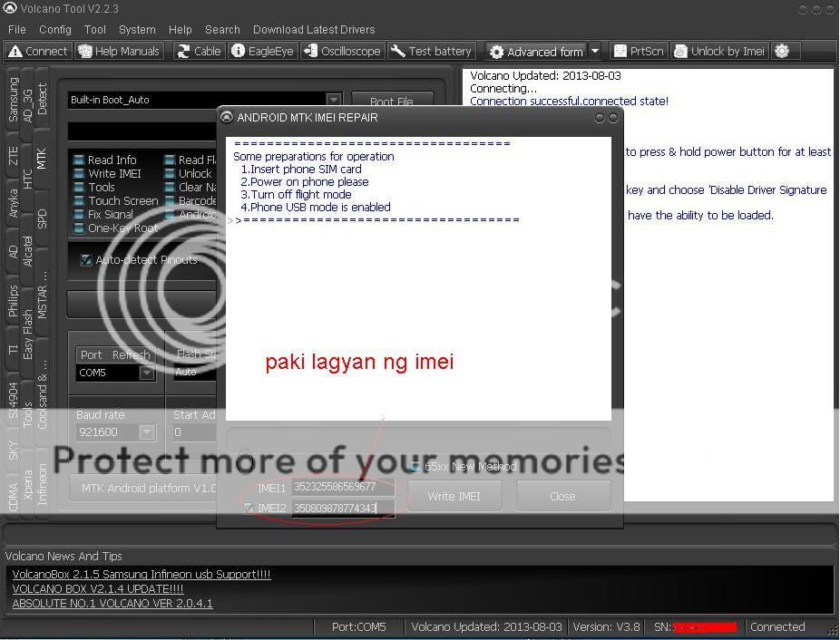Click the Connect toolbar icon
Image resolution: width=840 pixels, height=640 pixels.
click(x=37, y=52)
